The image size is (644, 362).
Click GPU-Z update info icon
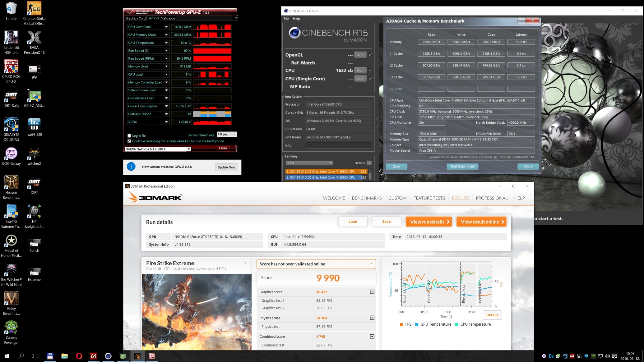(131, 167)
